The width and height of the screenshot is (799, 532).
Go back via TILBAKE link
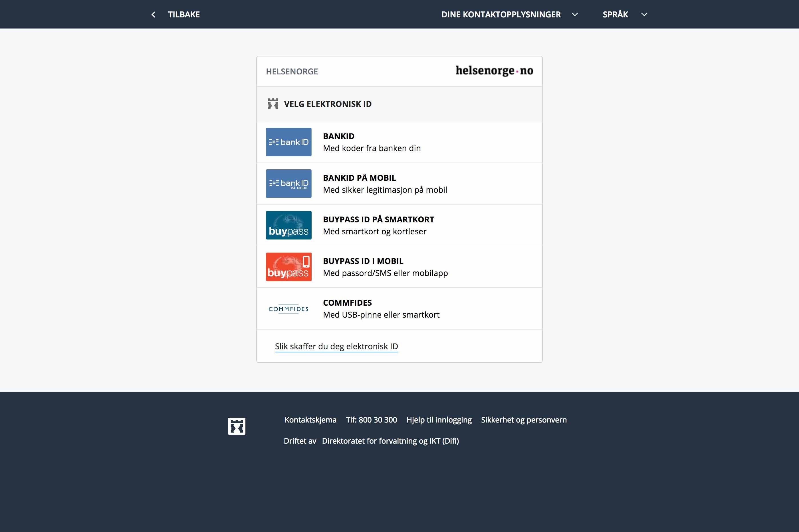184,15
